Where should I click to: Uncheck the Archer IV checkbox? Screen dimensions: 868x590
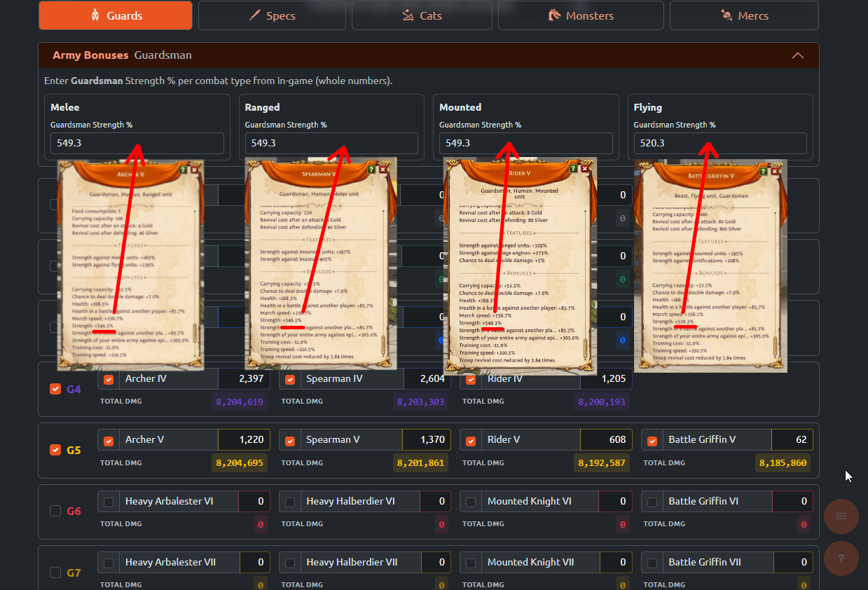pos(109,380)
